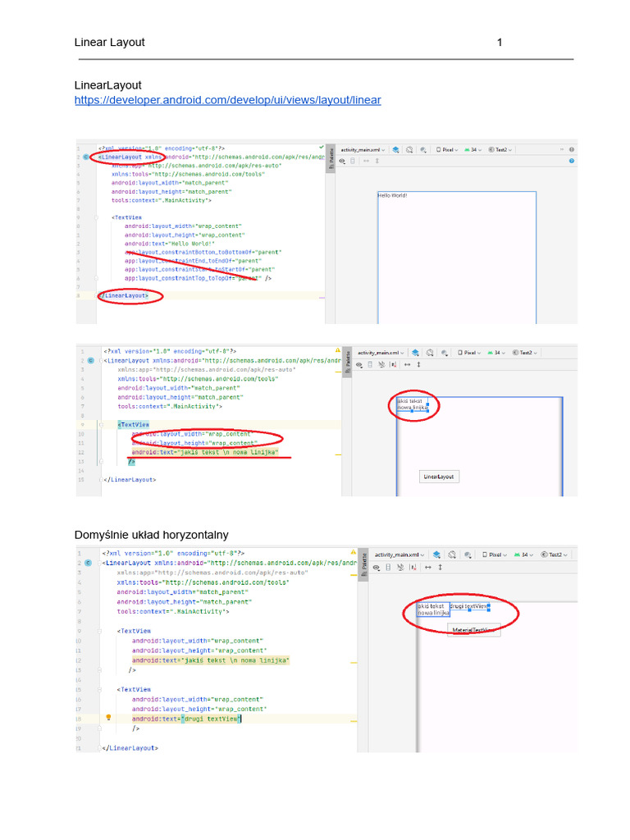Open Test2 theme dropdown in second screenshot
Image resolution: width=630 pixels, height=840 pixels.
point(524,353)
